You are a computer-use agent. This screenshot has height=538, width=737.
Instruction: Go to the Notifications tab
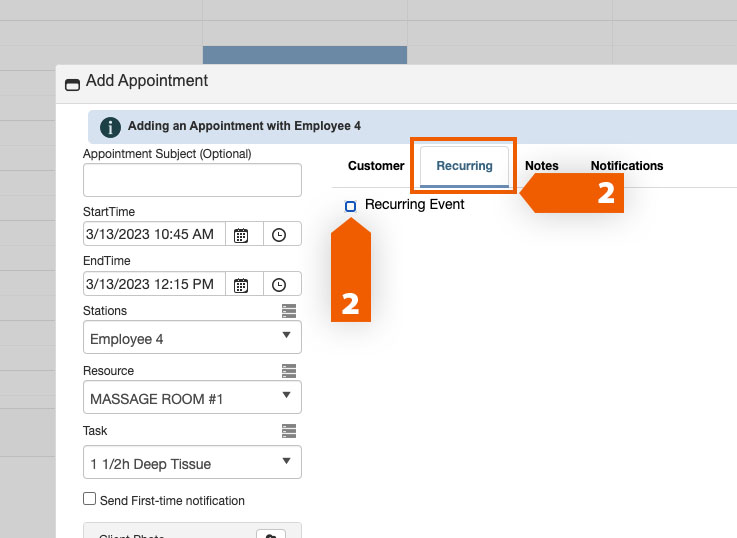click(x=626, y=166)
